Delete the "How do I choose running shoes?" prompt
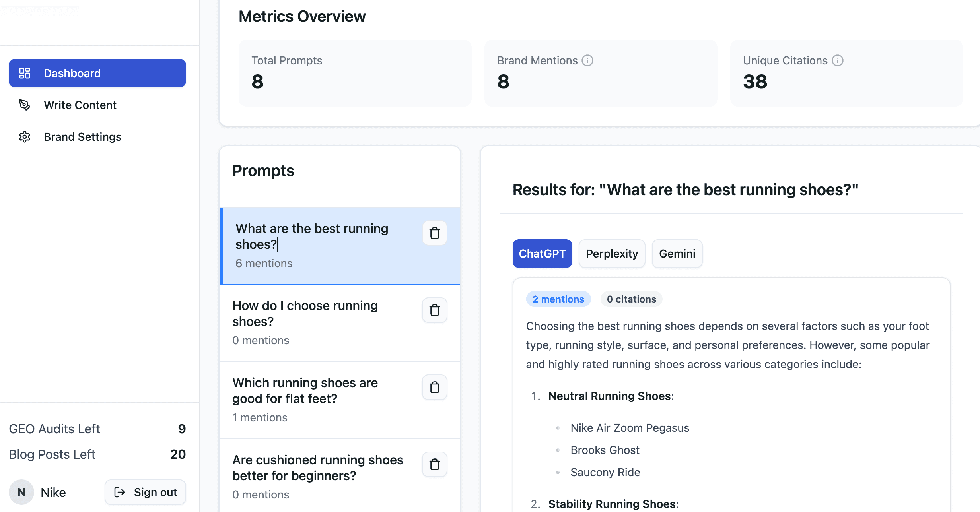 pos(435,310)
